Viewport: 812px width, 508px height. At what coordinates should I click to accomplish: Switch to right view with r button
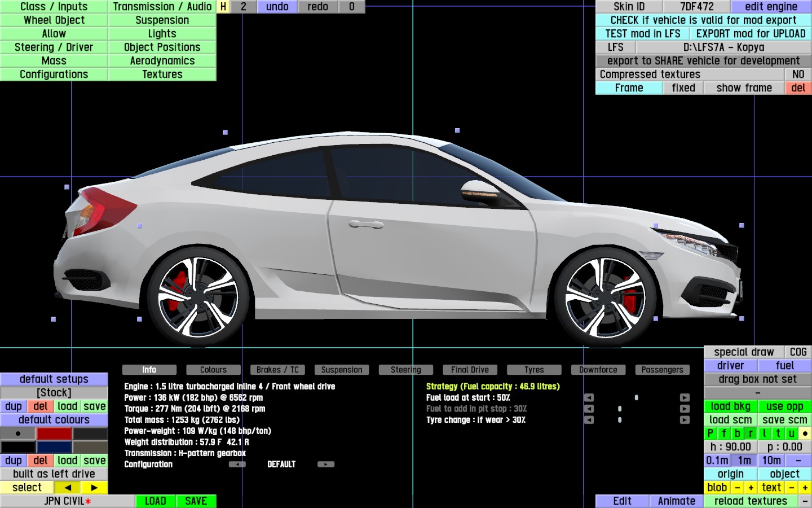tap(751, 433)
